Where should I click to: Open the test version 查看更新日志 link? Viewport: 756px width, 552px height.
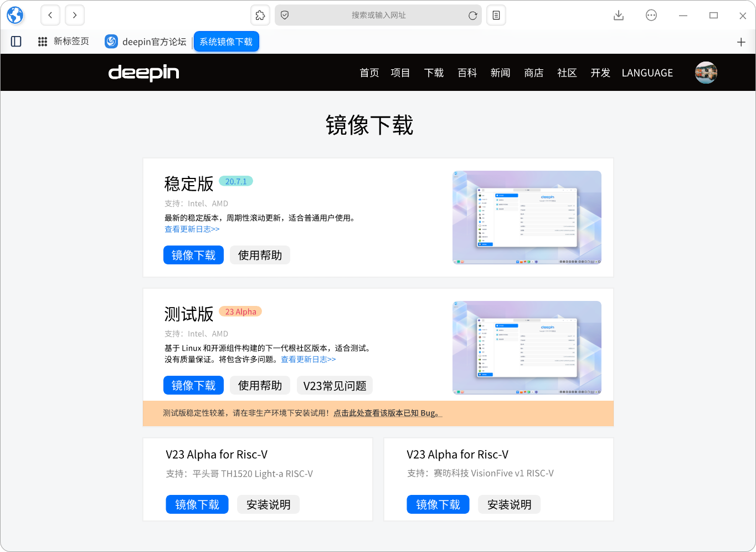[x=308, y=359]
